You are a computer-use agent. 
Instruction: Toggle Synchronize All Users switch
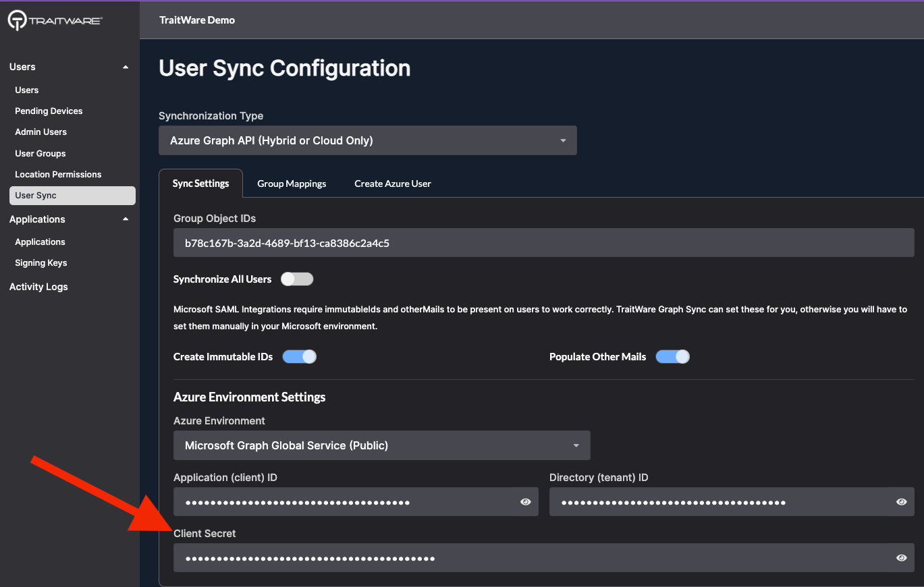298,279
